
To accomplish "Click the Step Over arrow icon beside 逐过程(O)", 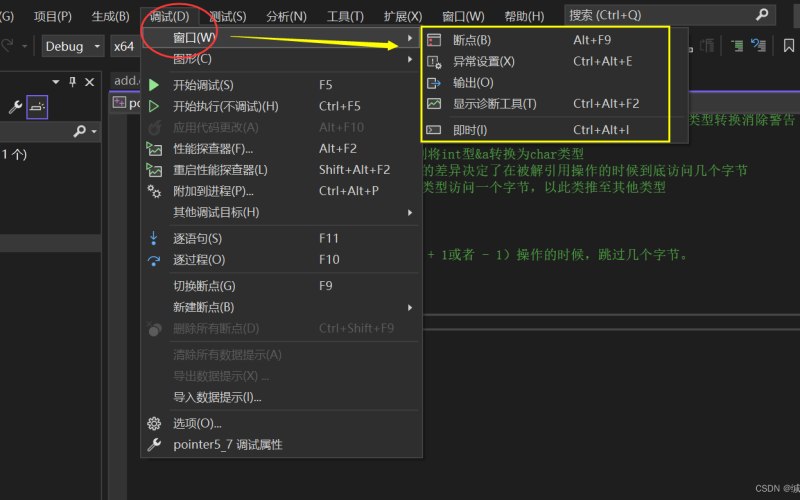I will pyautogui.click(x=154, y=260).
